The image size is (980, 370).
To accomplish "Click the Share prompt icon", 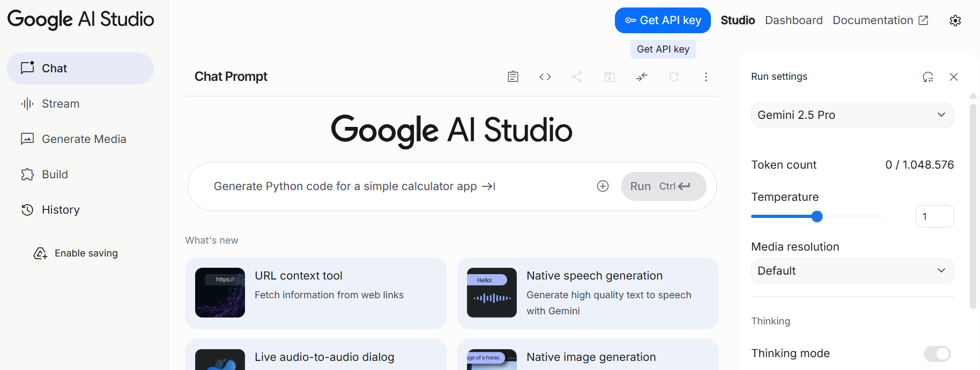I will coord(577,77).
